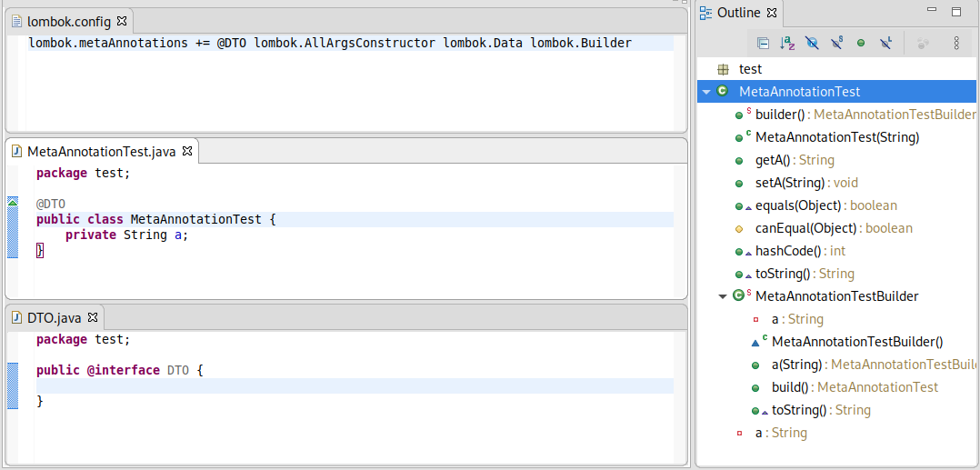Click the closing brace in DTO.java
This screenshot has width=980, height=470.
[x=40, y=401]
